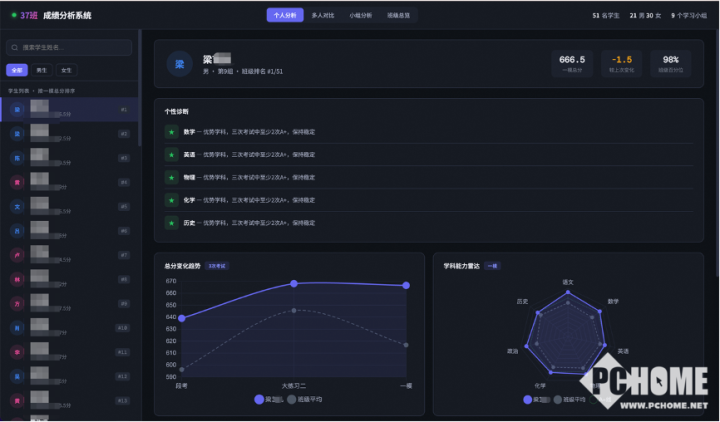Viewport: 720px width, 422px height.
Task: Select the #2 ranked student in the list
Action: pyautogui.click(x=70, y=133)
